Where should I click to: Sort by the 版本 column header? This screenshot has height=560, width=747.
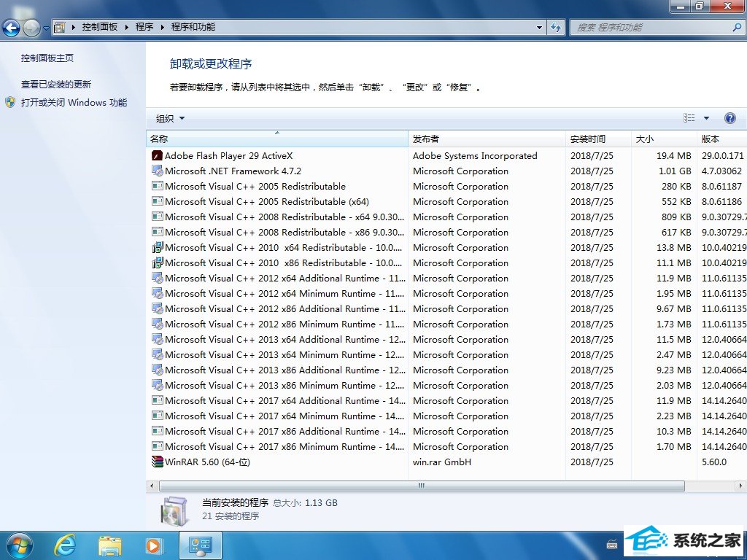(721, 139)
